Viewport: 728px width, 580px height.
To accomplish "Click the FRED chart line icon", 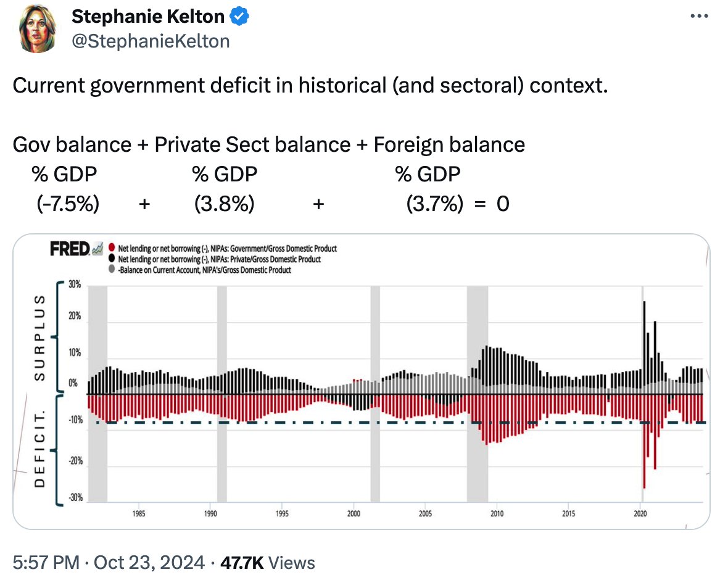I will [97, 249].
